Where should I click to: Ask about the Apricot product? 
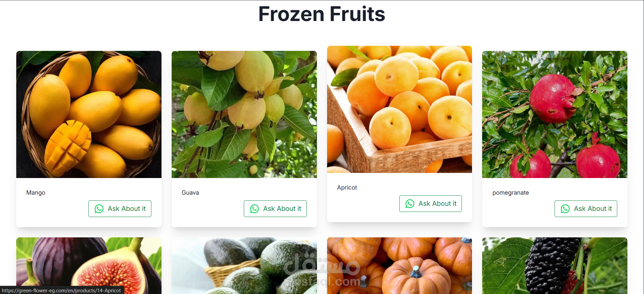point(430,203)
